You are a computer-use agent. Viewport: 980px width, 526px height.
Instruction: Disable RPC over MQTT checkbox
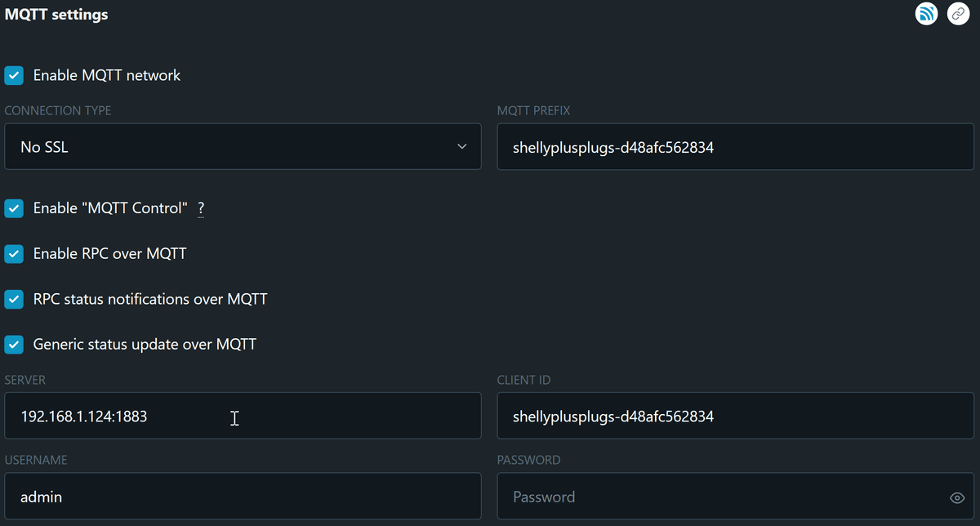tap(14, 254)
